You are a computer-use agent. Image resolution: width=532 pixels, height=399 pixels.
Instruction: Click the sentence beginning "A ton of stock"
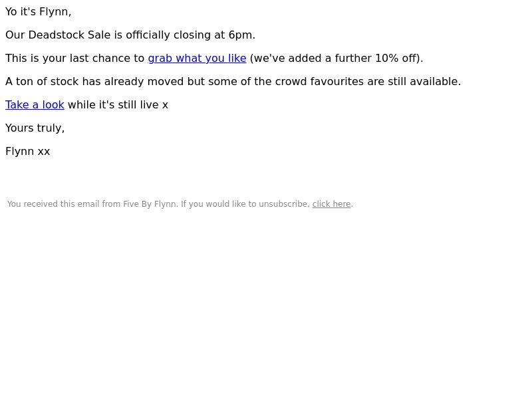pyautogui.click(x=233, y=82)
